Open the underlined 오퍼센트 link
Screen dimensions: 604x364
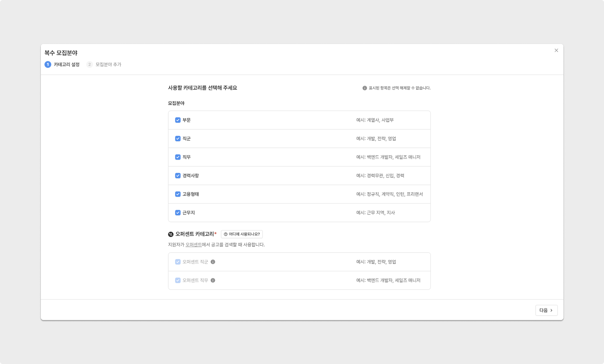point(193,245)
